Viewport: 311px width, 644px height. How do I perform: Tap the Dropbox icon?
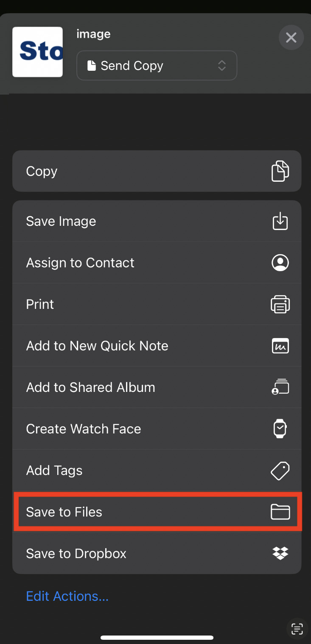(x=280, y=553)
